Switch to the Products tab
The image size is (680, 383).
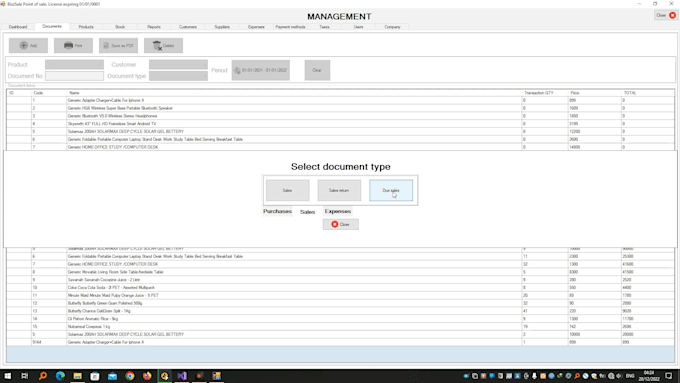(86, 27)
